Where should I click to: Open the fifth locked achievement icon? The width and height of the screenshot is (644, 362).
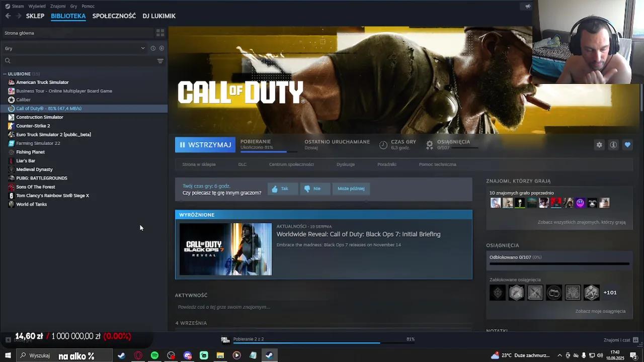573,293
